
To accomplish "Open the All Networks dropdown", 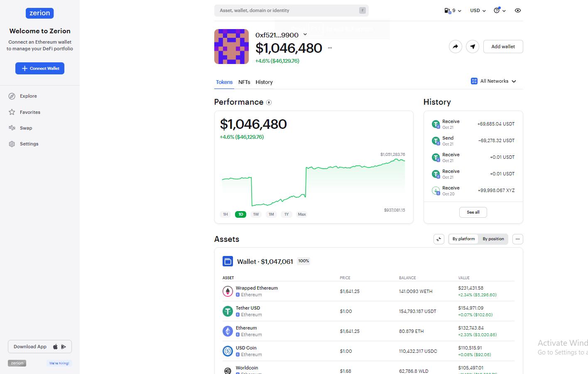I will point(494,81).
